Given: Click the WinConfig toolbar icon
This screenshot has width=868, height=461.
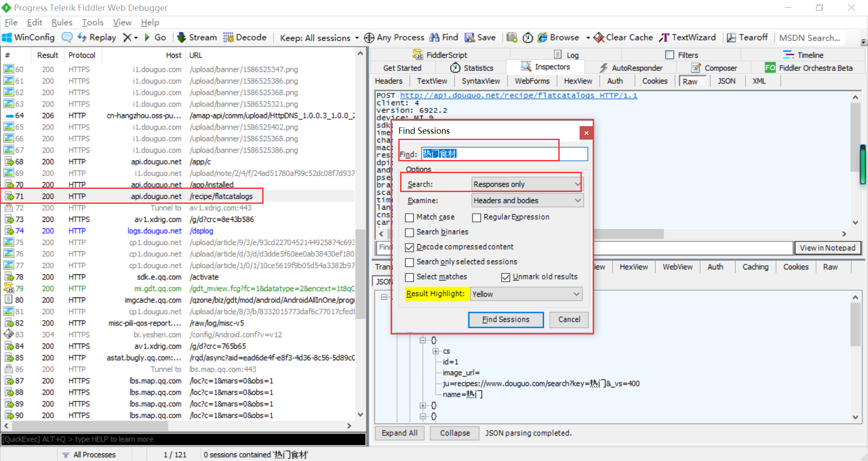Looking at the screenshot, I should tap(7, 38).
